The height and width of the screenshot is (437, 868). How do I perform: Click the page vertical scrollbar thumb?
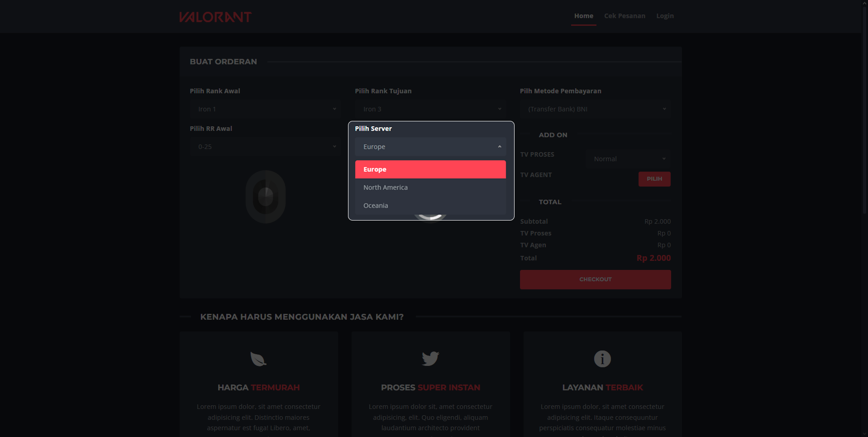point(865,110)
